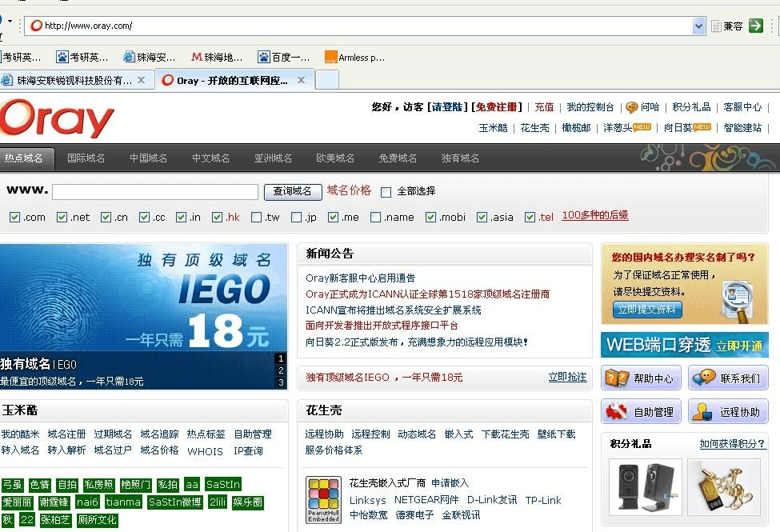Follow the 立即抢注 register-now link
780x532 pixels.
tap(567, 377)
